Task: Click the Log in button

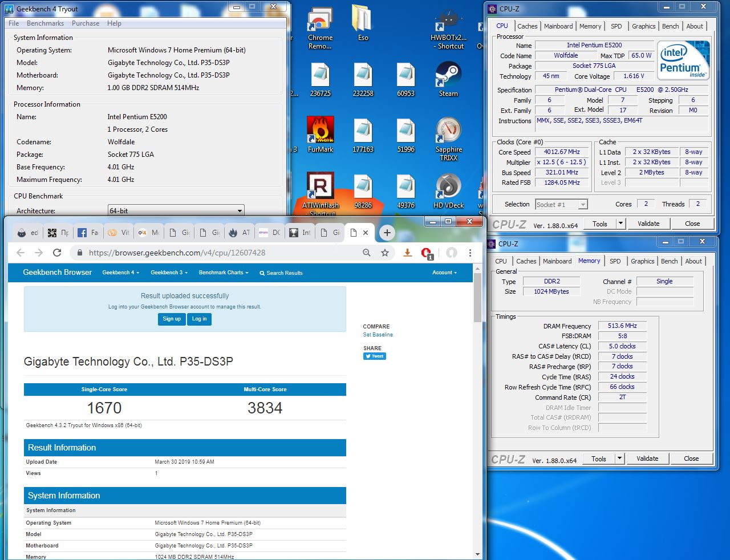Action: (x=200, y=319)
